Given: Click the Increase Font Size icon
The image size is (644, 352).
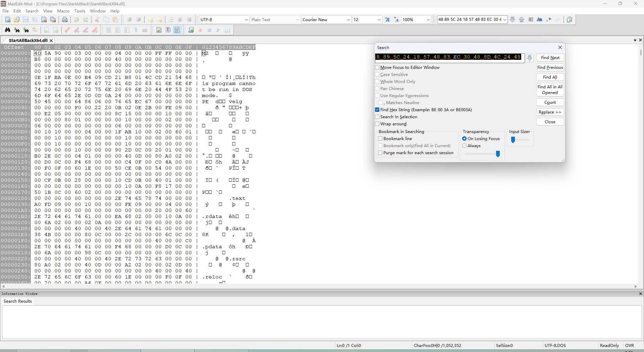Looking at the screenshot, I should pos(387,20).
